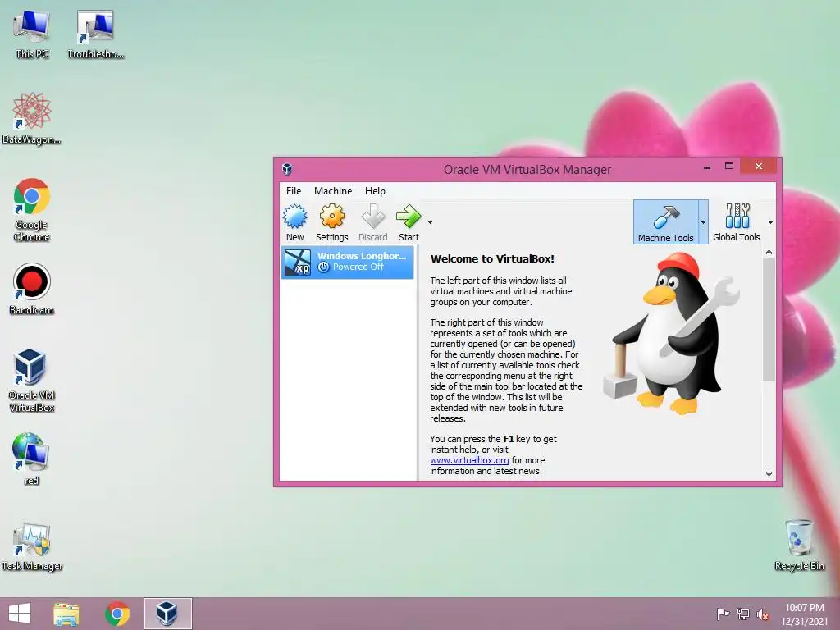Select the DataWagon desktop shortcut

32,119
